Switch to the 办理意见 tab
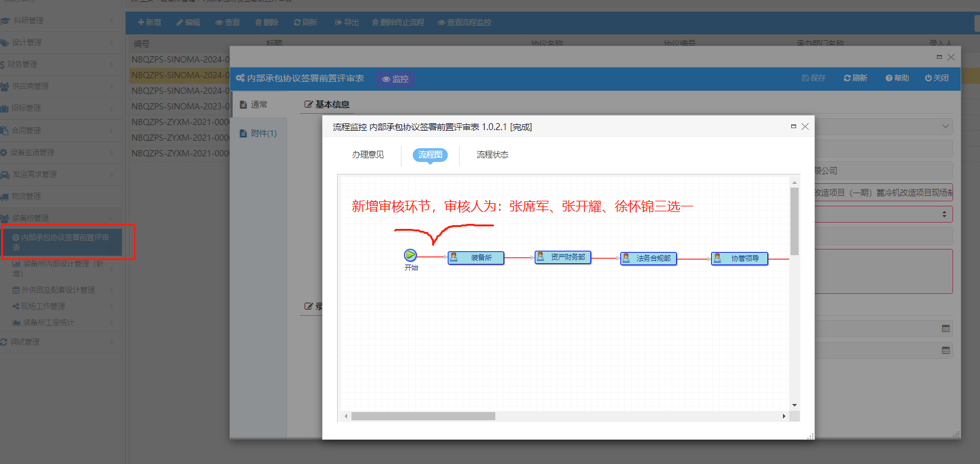Viewport: 980px width, 464px height. pyautogui.click(x=368, y=154)
